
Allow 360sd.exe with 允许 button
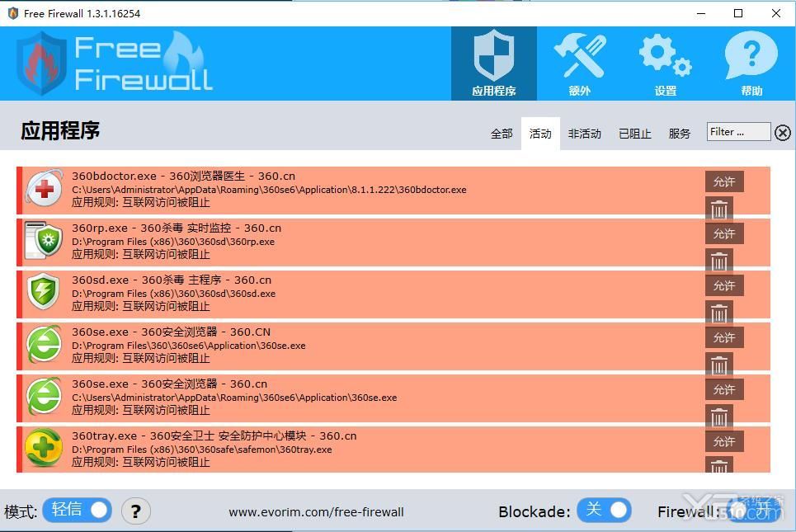click(x=724, y=286)
